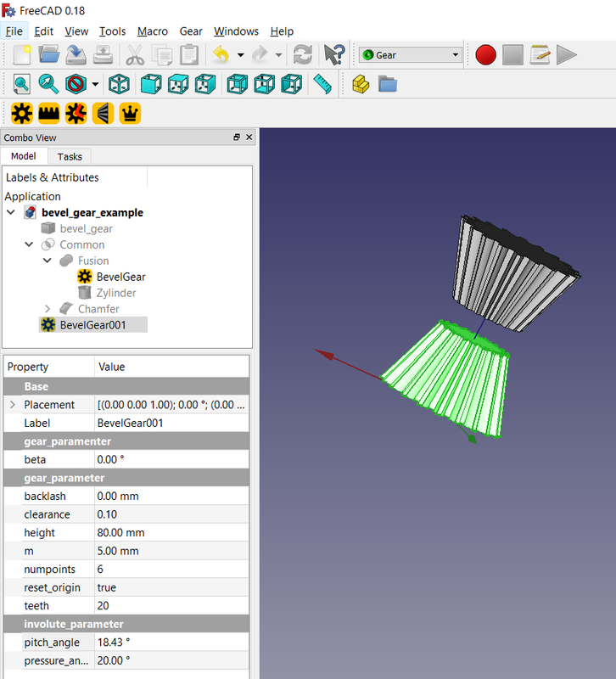Click the Copy icon
Image resolution: width=616 pixels, height=679 pixels.
[x=162, y=55]
